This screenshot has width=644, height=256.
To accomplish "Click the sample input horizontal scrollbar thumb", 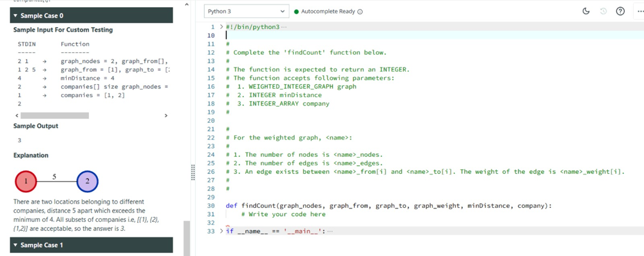I will pyautogui.click(x=55, y=116).
